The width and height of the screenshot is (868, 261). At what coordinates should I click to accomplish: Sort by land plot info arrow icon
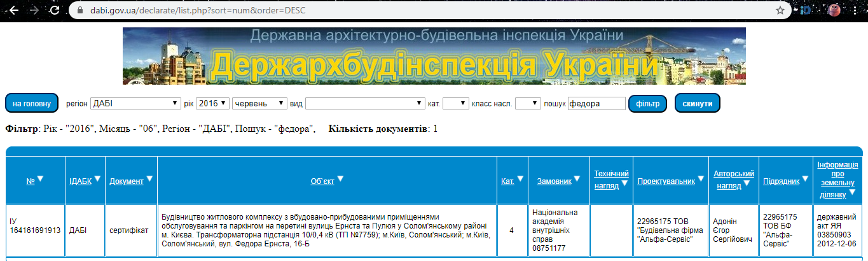pos(851,192)
